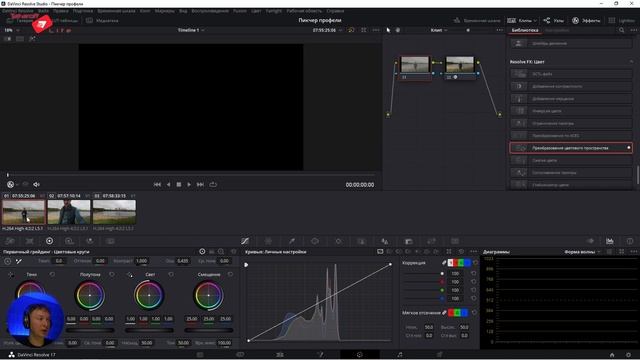Open the Camera Raw palette icon
The height and width of the screenshot is (360, 640).
click(x=10, y=241)
